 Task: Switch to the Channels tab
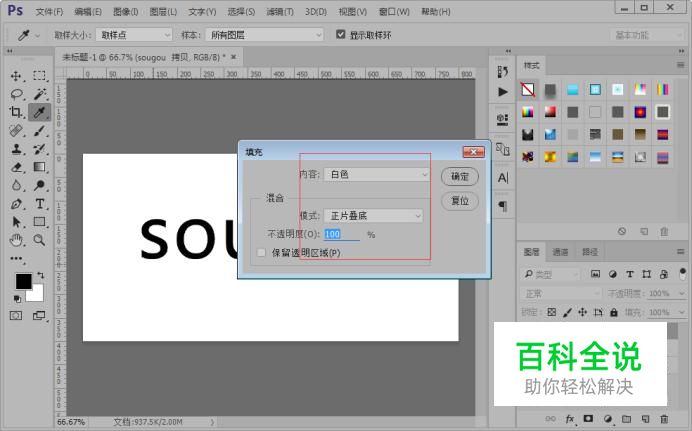tap(560, 252)
